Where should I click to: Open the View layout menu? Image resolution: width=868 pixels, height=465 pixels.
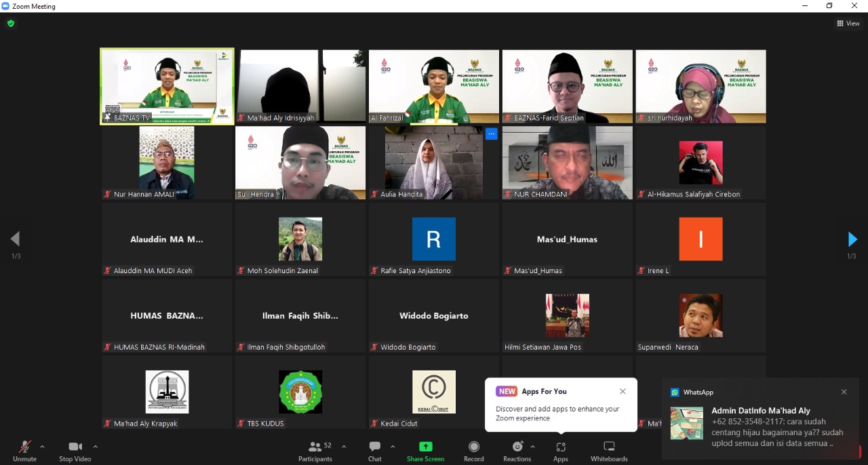pos(848,23)
